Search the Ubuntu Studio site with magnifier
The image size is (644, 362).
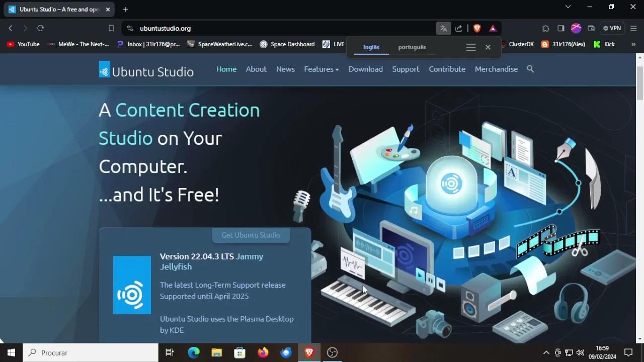click(x=530, y=69)
